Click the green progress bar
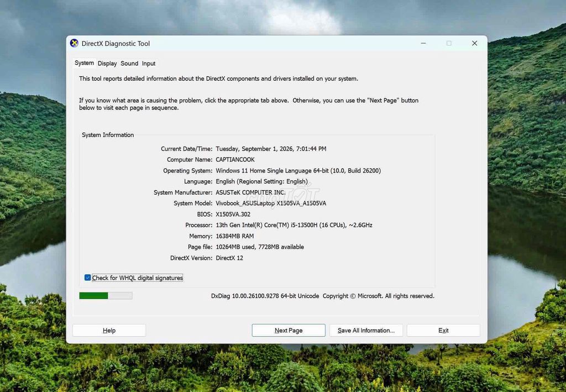566x392 pixels. click(x=106, y=296)
